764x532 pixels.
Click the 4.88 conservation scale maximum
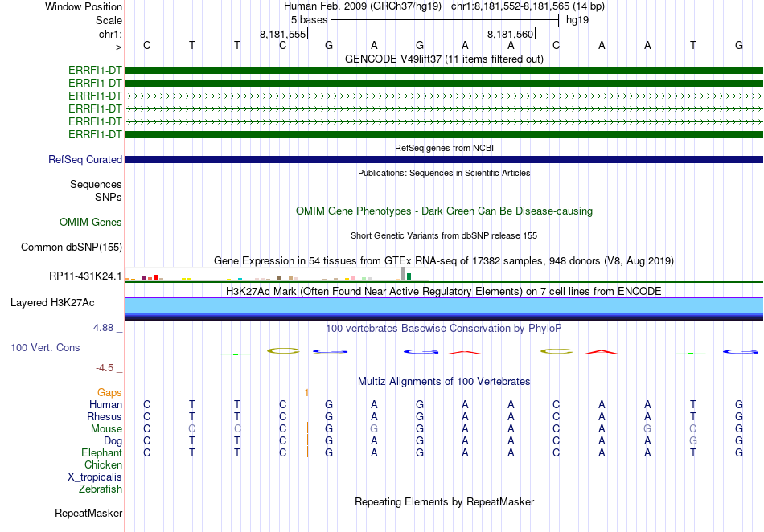tap(103, 328)
